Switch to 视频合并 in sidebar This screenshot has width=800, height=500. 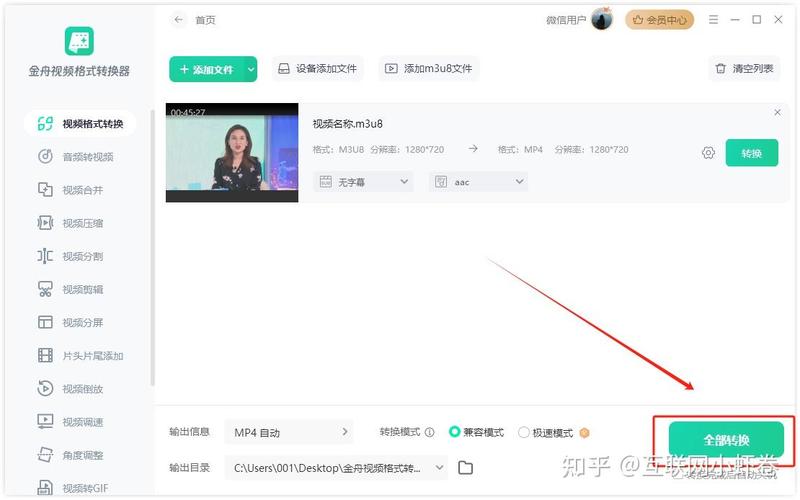click(82, 190)
